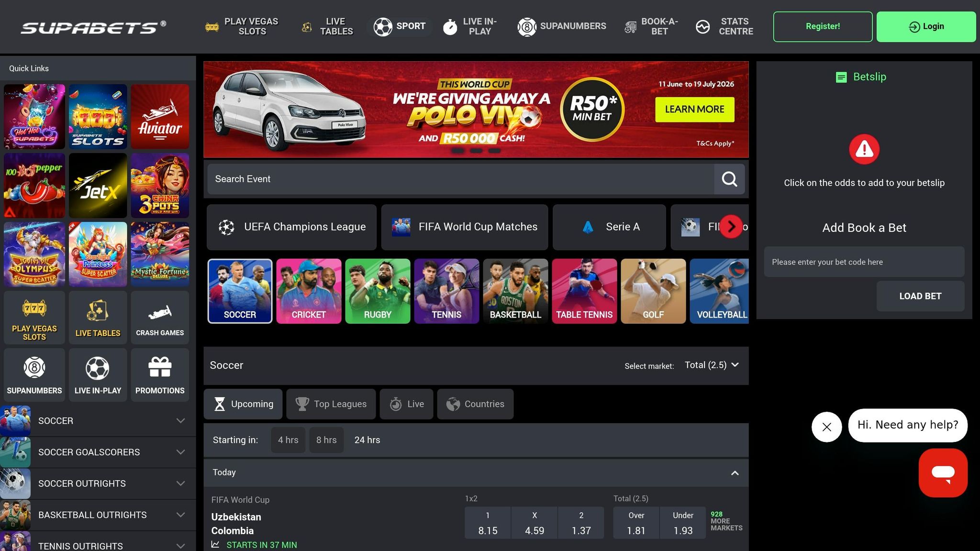Viewport: 980px width, 551px height.
Task: Click the Register! button
Action: pos(823,26)
